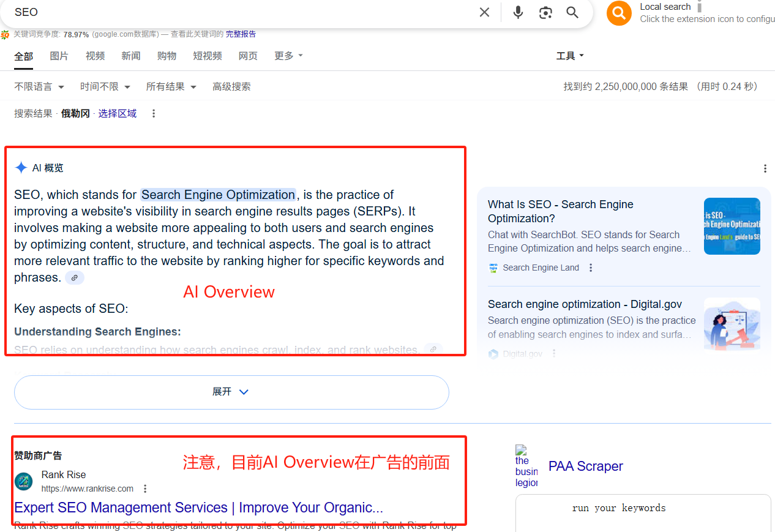Expand AI overview with the 展开 button
Viewport: 775px width, 532px height.
[231, 392]
